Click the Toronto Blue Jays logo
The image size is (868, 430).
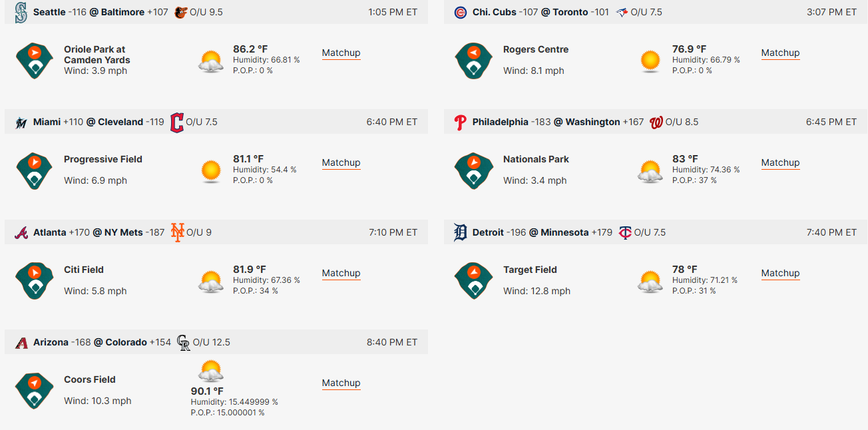622,12
